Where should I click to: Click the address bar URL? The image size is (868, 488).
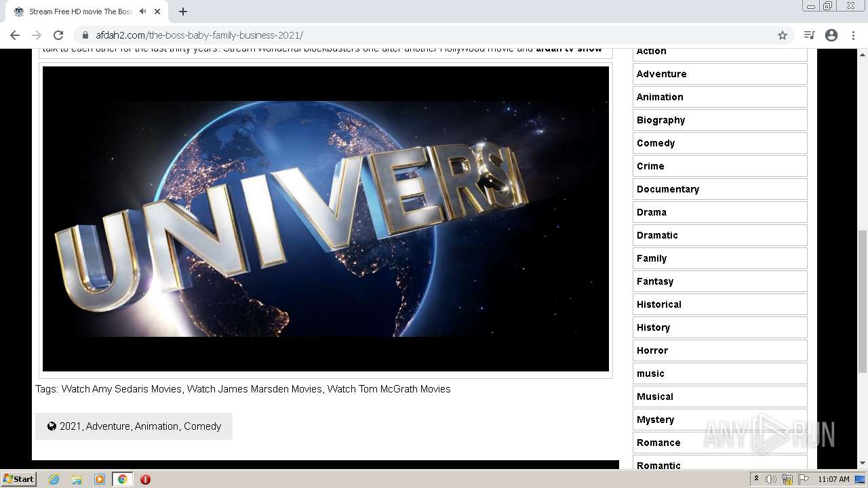pyautogui.click(x=199, y=35)
